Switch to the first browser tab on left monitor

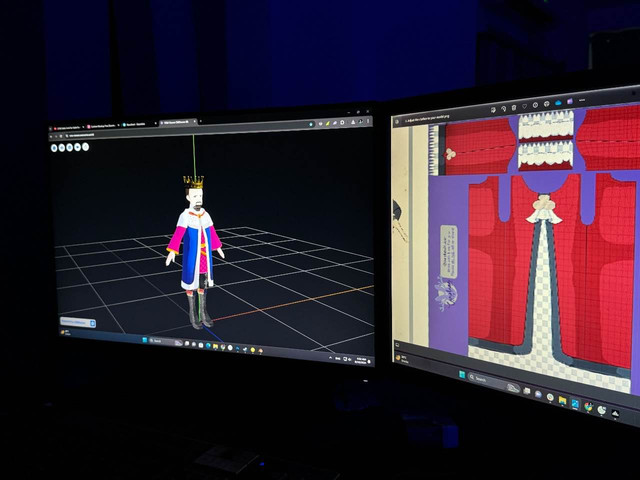point(68,127)
